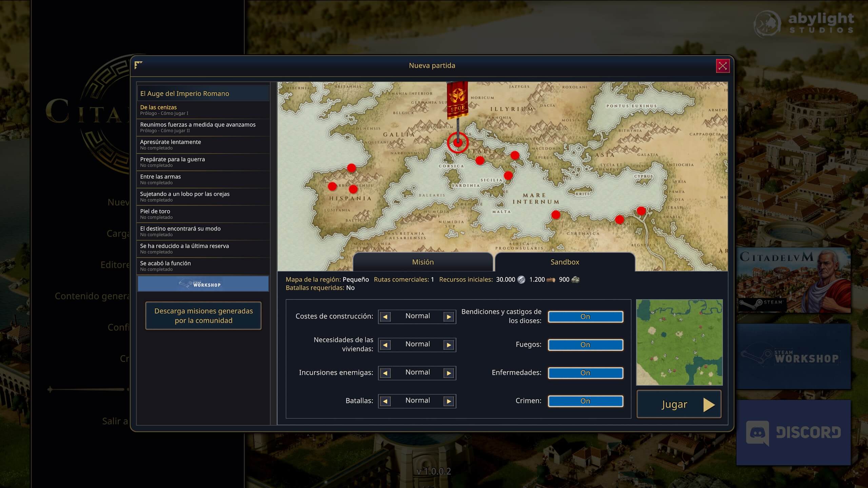Click the Jugar play arrow icon
This screenshot has height=488, width=868.
click(x=709, y=405)
